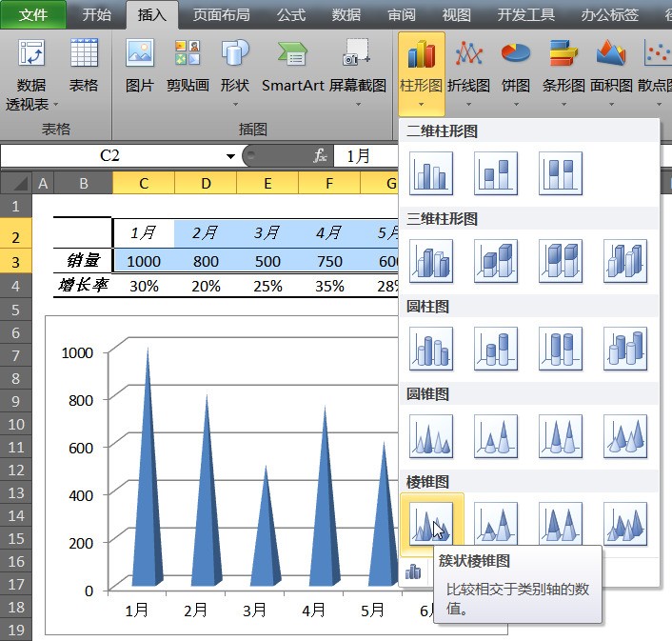
Task: Choose the 3D stacked column chart
Action: click(496, 261)
